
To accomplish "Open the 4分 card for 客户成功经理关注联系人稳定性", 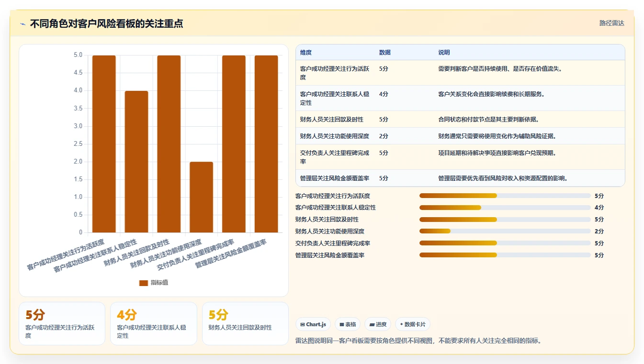I will point(154,323).
